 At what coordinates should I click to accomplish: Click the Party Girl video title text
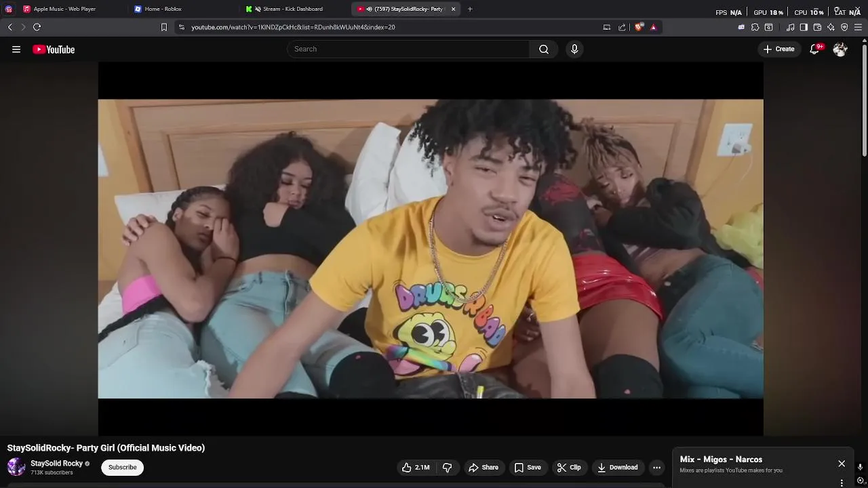pos(106,448)
